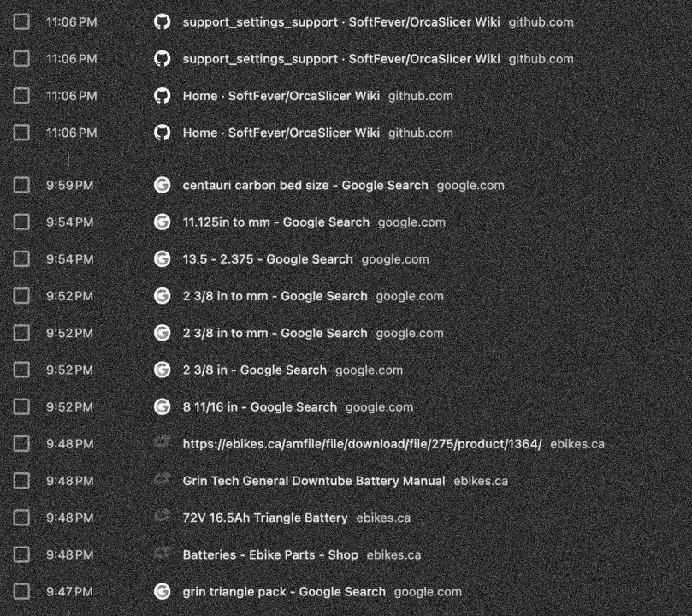Tick the checkbox for '8 11/16 in' entry
This screenshot has height=616, width=692.
pyautogui.click(x=21, y=407)
